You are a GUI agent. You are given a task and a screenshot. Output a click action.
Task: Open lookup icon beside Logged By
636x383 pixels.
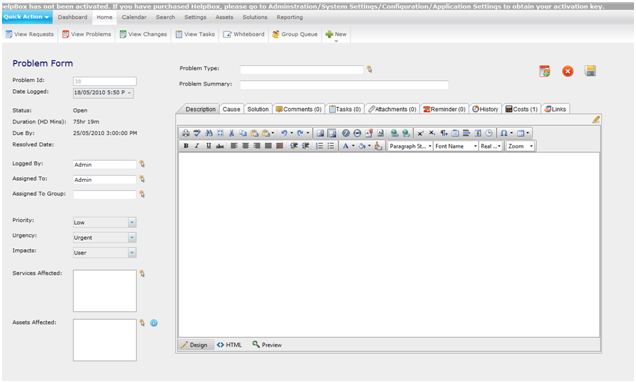pos(142,164)
